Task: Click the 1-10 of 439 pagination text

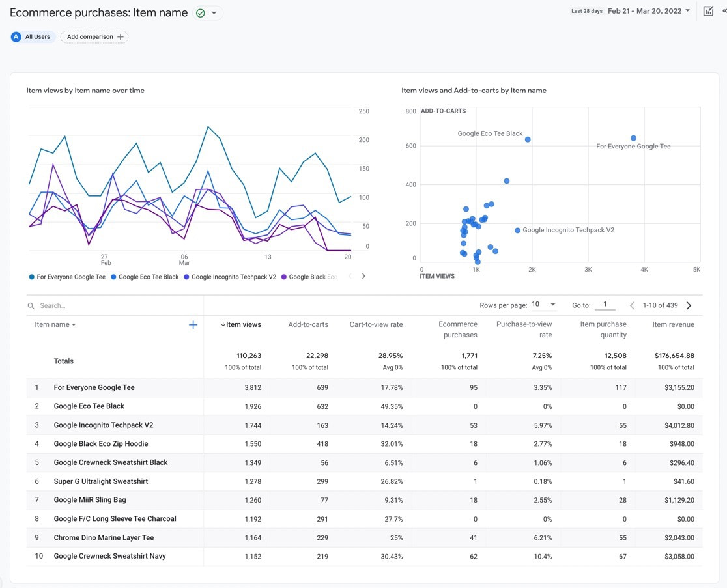Action: (661, 305)
